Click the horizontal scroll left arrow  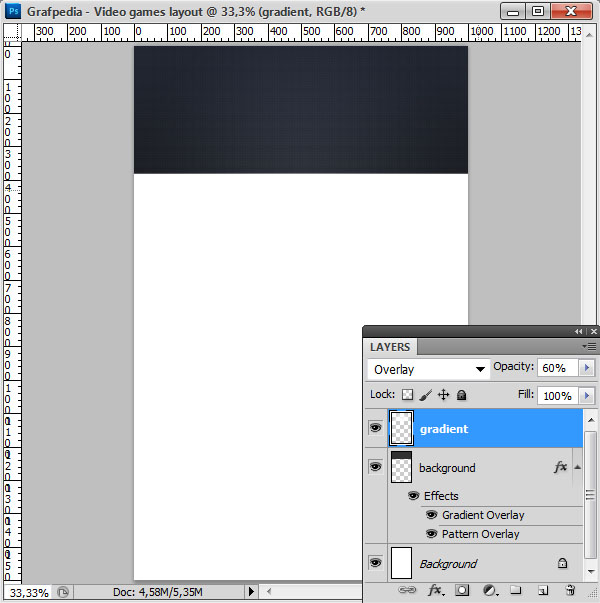(268, 591)
